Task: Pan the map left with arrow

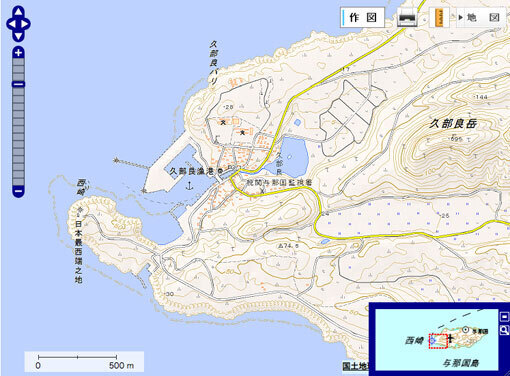Action: click(x=11, y=24)
